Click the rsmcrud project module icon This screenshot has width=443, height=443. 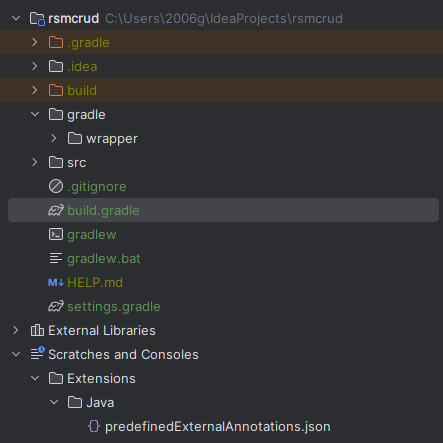pyautogui.click(x=37, y=19)
